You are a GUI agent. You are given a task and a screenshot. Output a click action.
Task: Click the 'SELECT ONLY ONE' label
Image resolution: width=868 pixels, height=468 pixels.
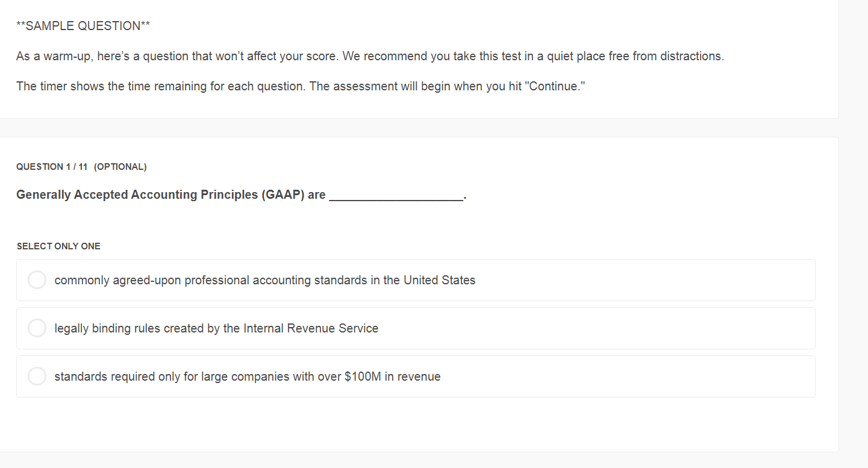[x=58, y=246]
